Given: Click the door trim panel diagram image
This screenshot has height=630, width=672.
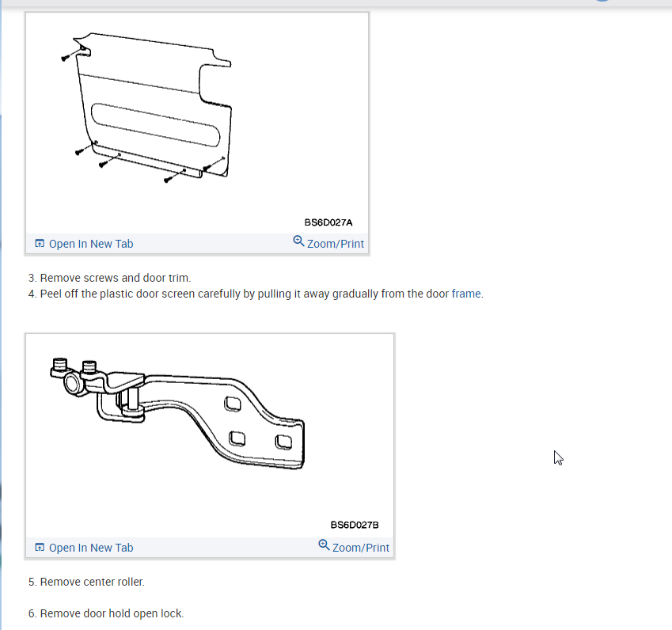Looking at the screenshot, I should [x=197, y=123].
